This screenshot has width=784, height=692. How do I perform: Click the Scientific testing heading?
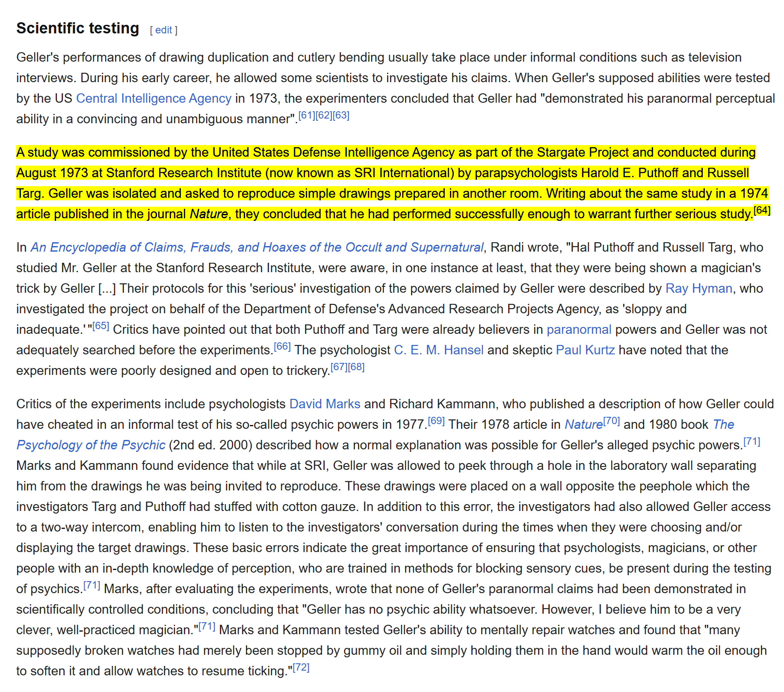click(x=78, y=28)
